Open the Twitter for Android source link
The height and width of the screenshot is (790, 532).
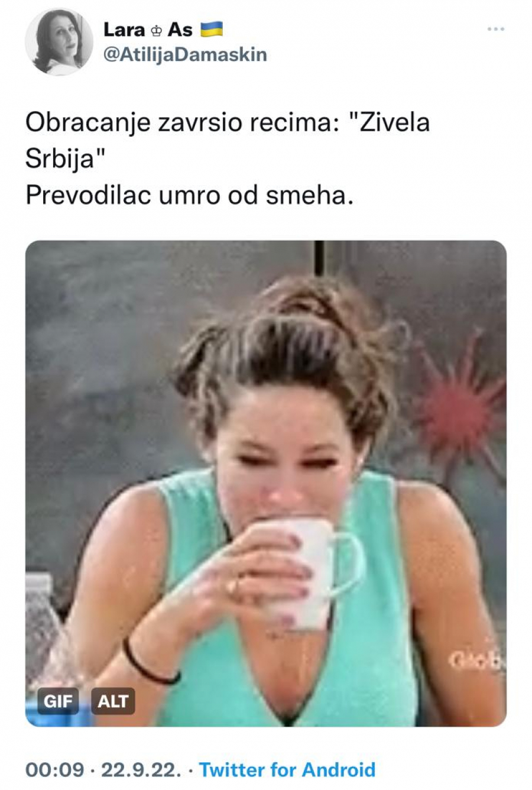pyautogui.click(x=287, y=769)
